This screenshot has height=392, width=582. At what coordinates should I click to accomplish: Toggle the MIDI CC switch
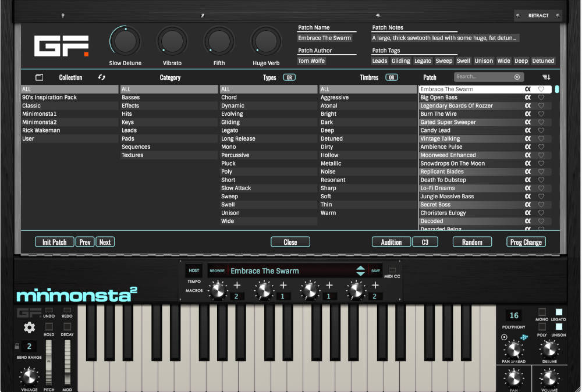[x=392, y=270]
